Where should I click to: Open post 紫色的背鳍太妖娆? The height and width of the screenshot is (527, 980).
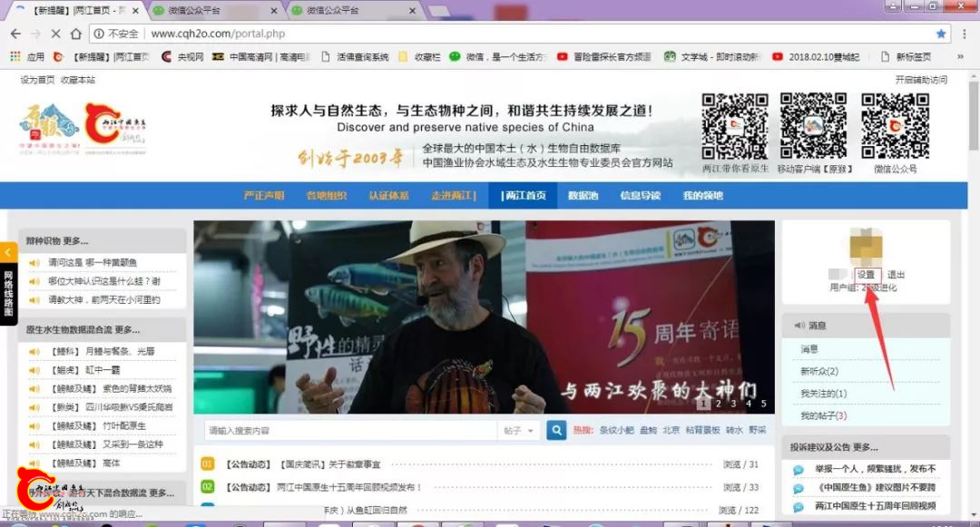click(x=110, y=389)
